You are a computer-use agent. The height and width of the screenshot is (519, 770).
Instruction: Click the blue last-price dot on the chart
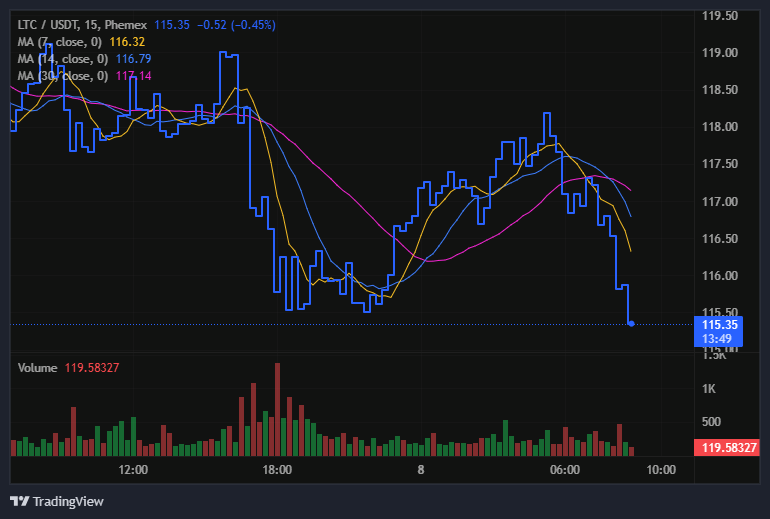630,323
